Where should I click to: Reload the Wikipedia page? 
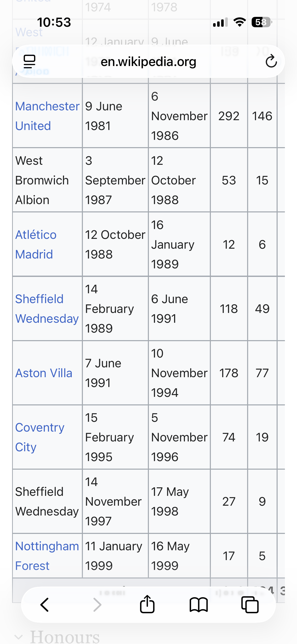tap(271, 61)
